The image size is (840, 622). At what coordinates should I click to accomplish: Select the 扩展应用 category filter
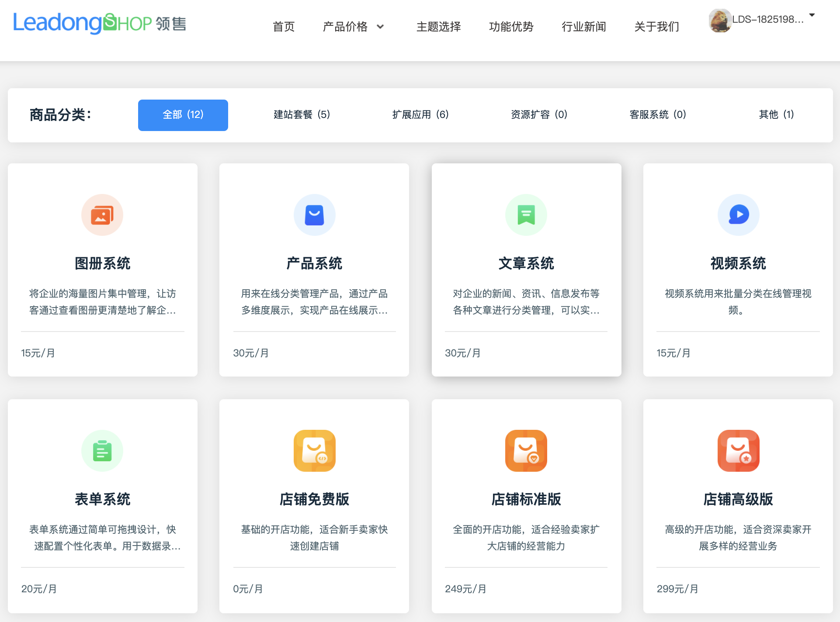421,115
